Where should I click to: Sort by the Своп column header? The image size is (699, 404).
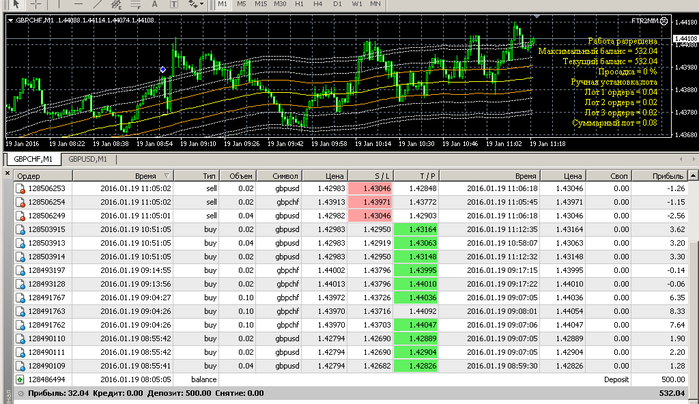(x=609, y=176)
